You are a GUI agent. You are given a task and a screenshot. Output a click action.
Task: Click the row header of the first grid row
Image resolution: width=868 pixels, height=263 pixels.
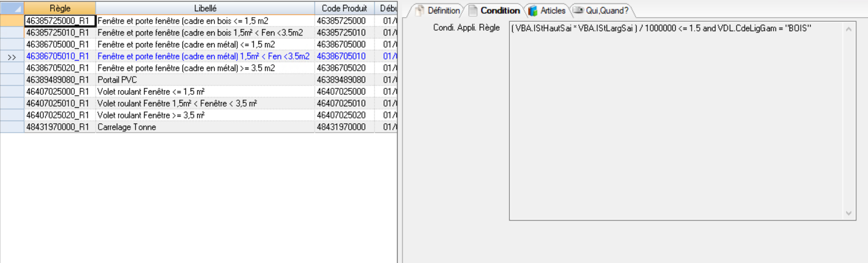[x=12, y=21]
